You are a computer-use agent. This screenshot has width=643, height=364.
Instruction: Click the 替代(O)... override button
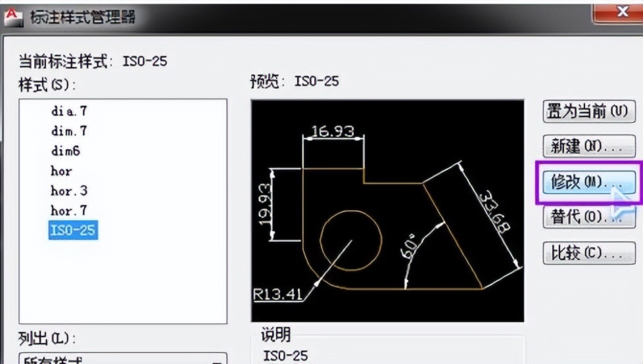(589, 217)
